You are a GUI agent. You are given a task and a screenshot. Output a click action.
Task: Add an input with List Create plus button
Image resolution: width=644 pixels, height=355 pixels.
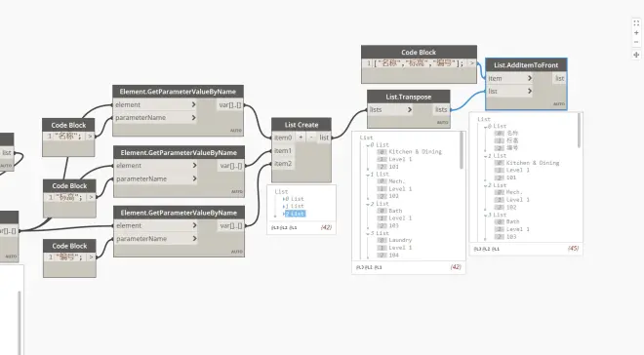[x=301, y=138]
